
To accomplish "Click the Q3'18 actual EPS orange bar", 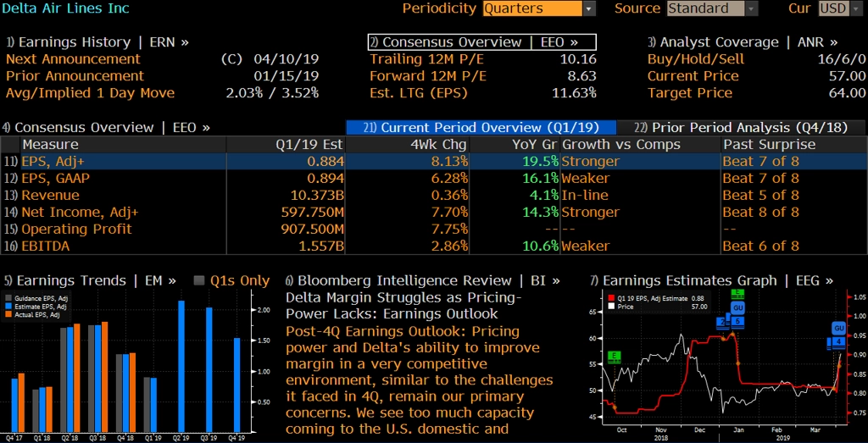I will pos(104,377).
